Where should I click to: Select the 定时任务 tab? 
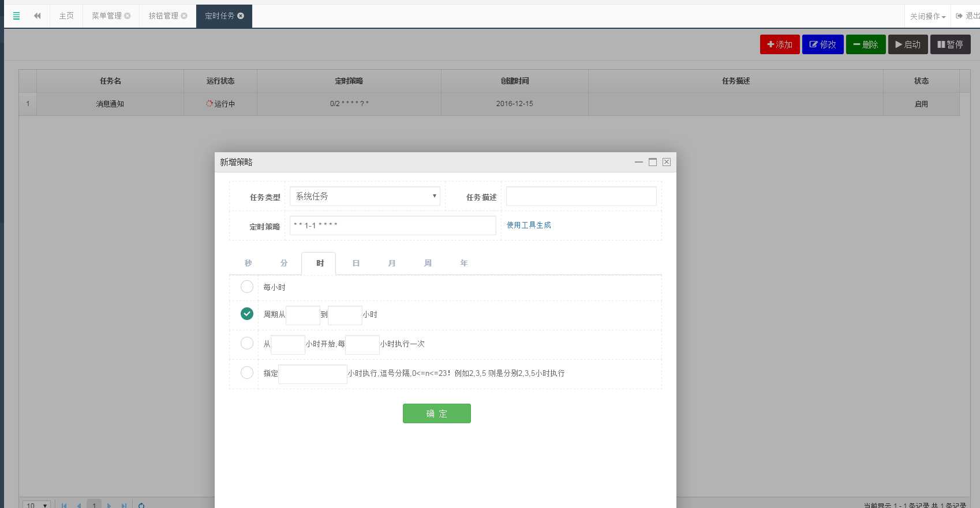[220, 16]
